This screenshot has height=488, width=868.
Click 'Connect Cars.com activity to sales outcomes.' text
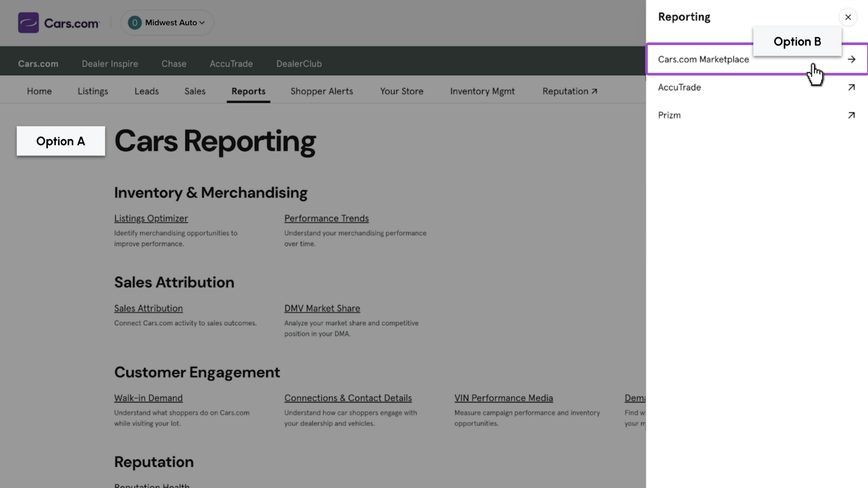click(x=185, y=323)
